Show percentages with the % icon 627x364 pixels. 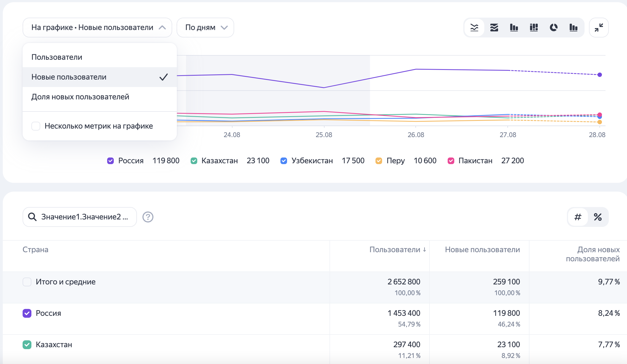coord(598,217)
